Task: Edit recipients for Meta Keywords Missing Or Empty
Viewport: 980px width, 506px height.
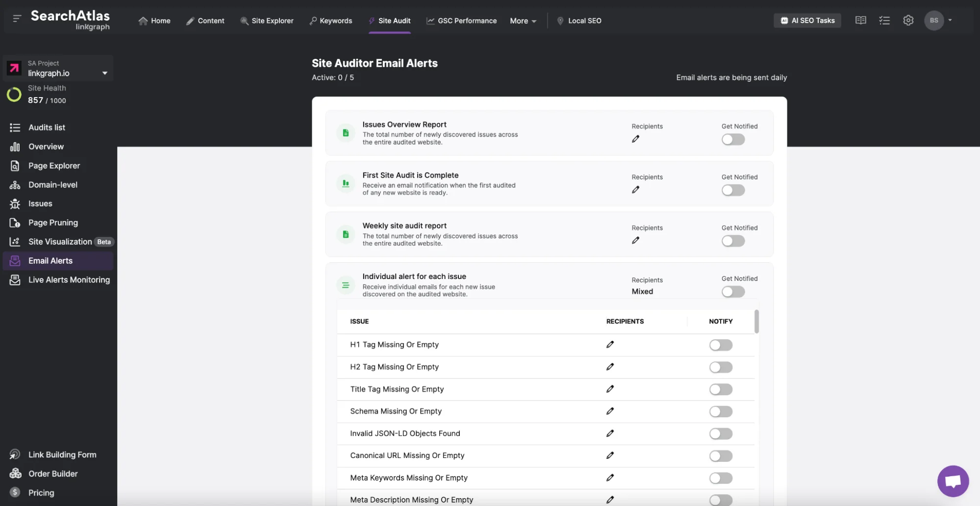Action: [x=610, y=478]
